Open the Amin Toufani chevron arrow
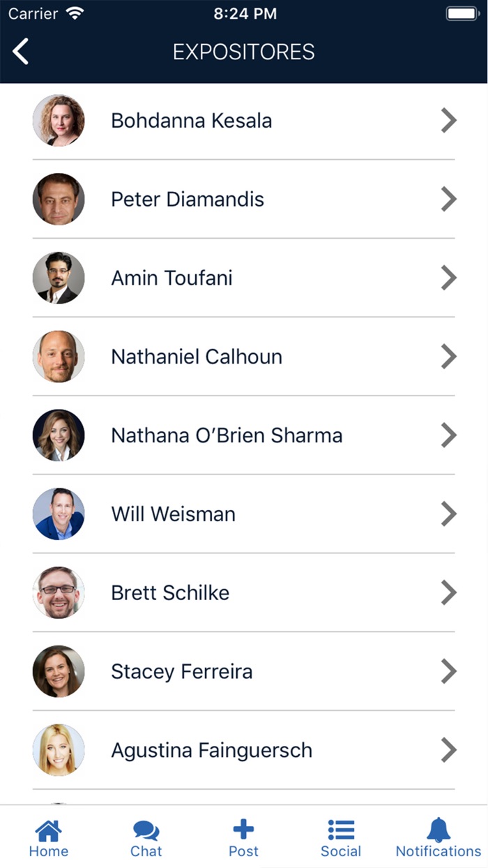 coord(448,278)
